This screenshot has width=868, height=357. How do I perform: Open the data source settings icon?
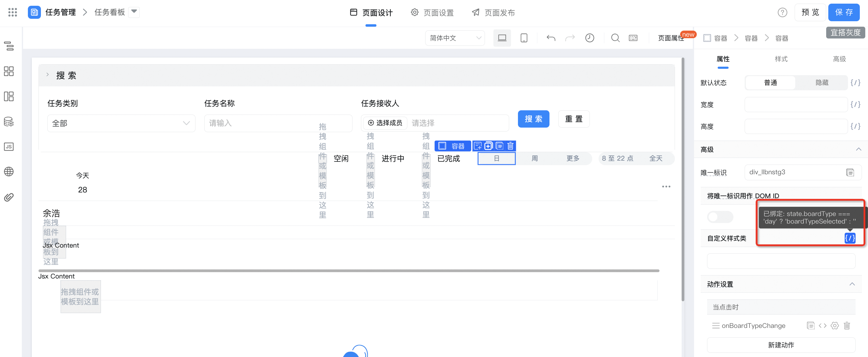[x=9, y=122]
